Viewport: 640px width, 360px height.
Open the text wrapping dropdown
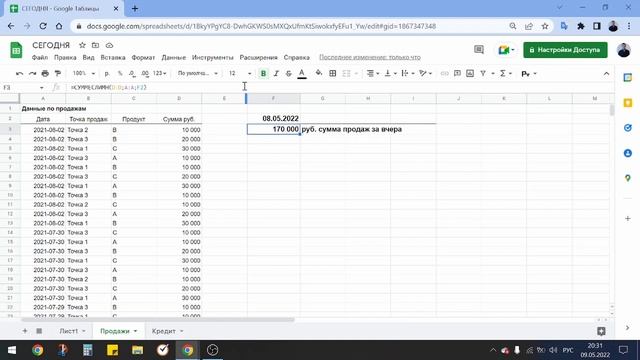click(407, 73)
